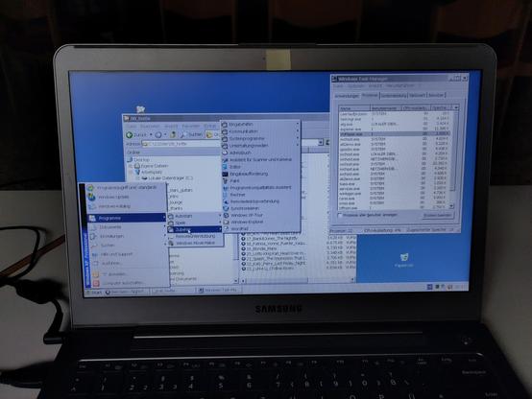
Task: Launch Assistent für Scanner und Kamera
Action: (260, 159)
